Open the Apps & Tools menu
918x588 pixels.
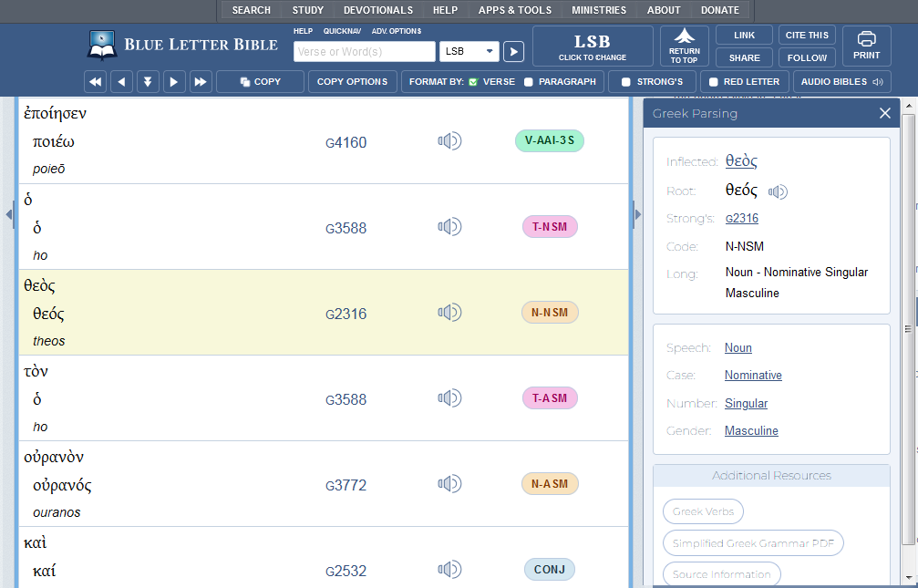coord(515,11)
